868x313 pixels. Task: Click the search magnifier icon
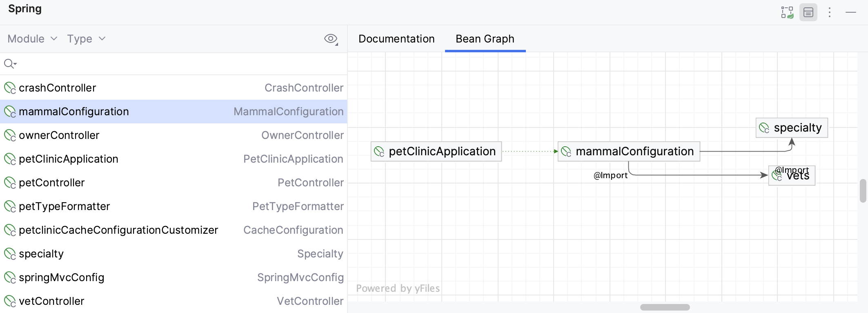(x=8, y=63)
